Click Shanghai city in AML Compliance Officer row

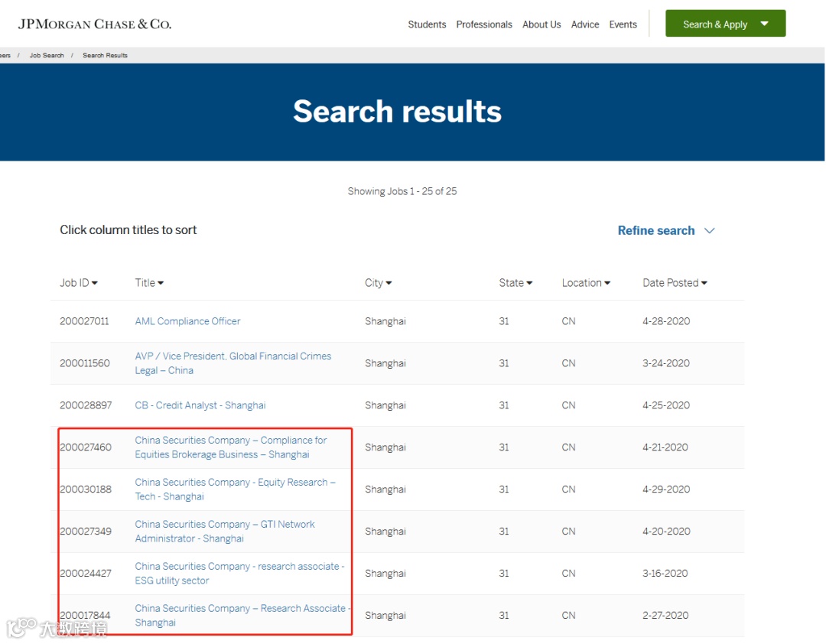[x=385, y=321]
